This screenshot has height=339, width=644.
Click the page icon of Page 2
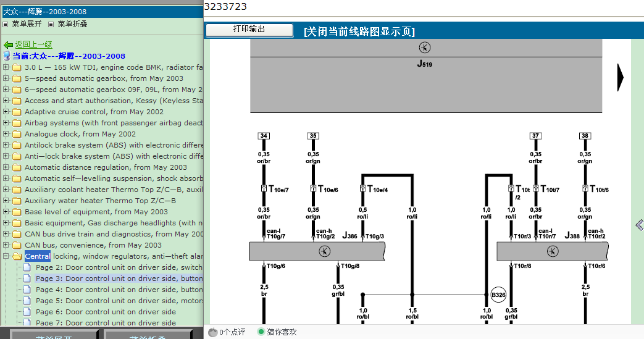point(27,267)
